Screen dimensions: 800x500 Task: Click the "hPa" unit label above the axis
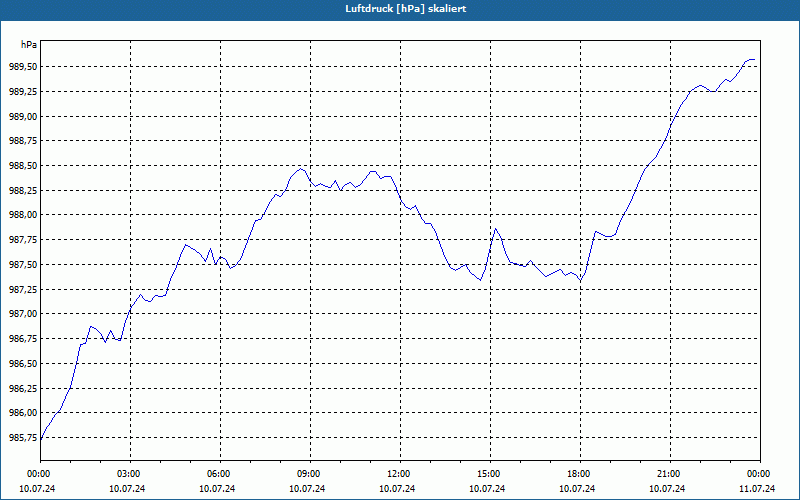click(x=29, y=45)
